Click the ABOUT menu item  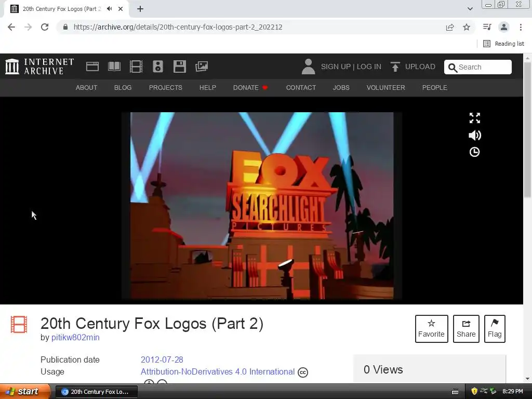pyautogui.click(x=87, y=87)
